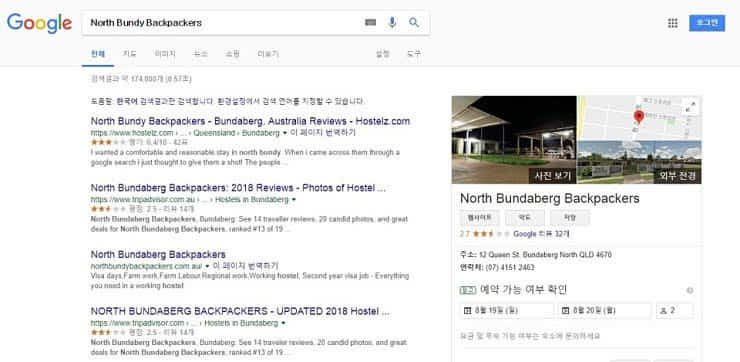Open the guest count selector showing 2
This screenshot has width=740, height=362.
[674, 311]
